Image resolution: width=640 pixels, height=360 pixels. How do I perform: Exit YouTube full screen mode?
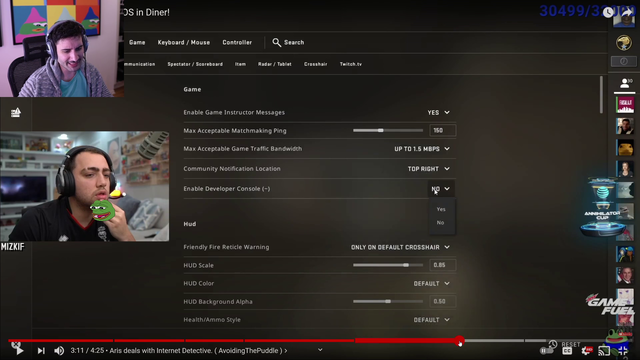[623, 350]
